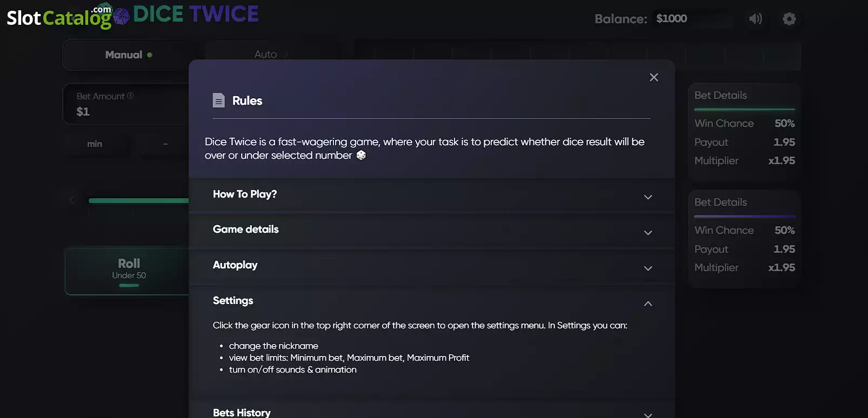Viewport: 868px width, 418px height.
Task: Click the green dice range slider
Action: coord(139,200)
